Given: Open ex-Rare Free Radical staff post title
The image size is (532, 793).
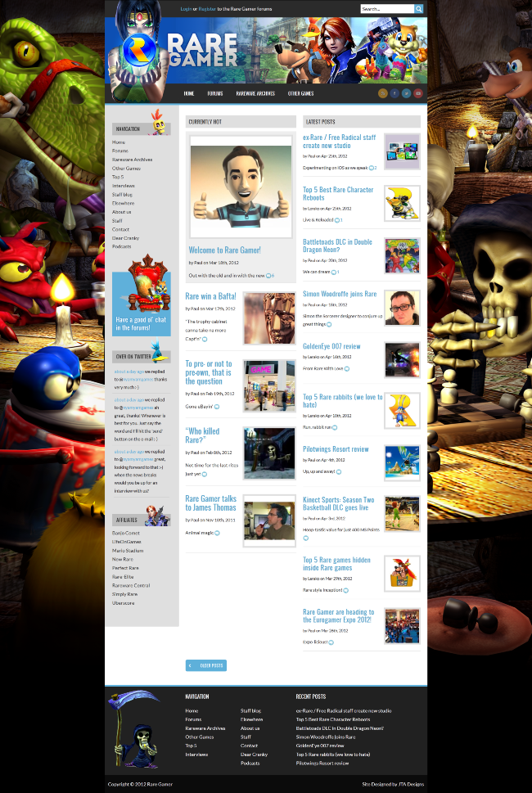Looking at the screenshot, I should point(340,141).
